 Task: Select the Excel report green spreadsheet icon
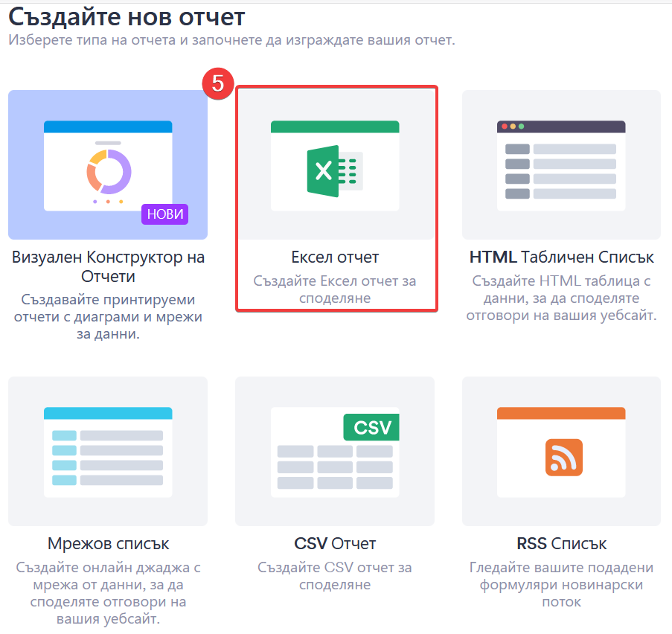pos(335,171)
